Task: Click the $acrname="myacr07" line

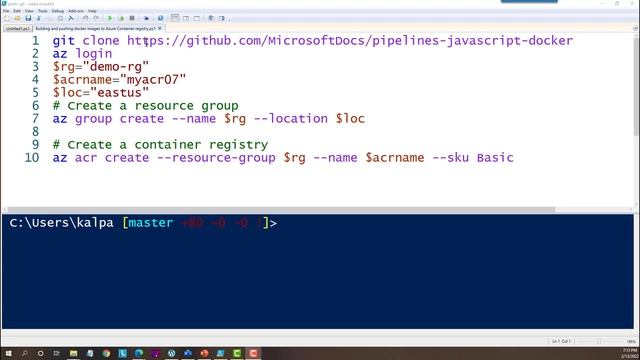Action: pos(119,80)
